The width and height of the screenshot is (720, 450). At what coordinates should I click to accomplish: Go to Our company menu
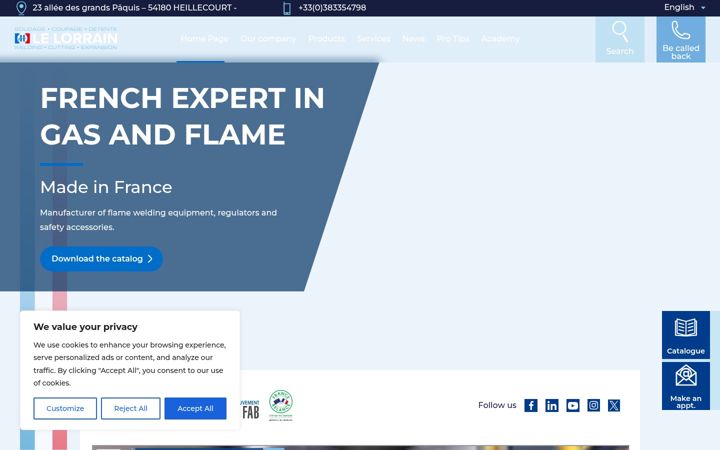[268, 39]
